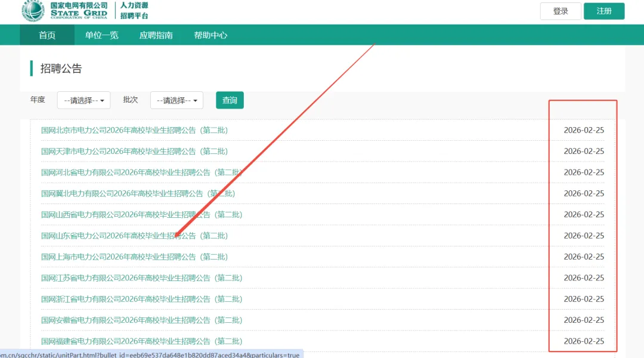Open 国网江苏省电力有限公司 recruitment notice
This screenshot has height=358, width=644.
click(142, 278)
